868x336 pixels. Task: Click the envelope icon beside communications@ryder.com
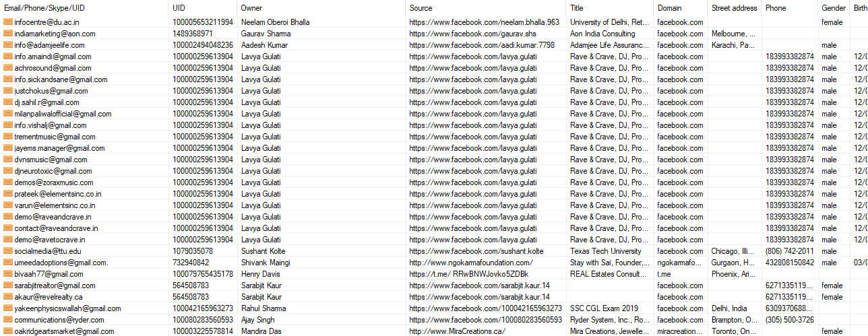[8, 320]
